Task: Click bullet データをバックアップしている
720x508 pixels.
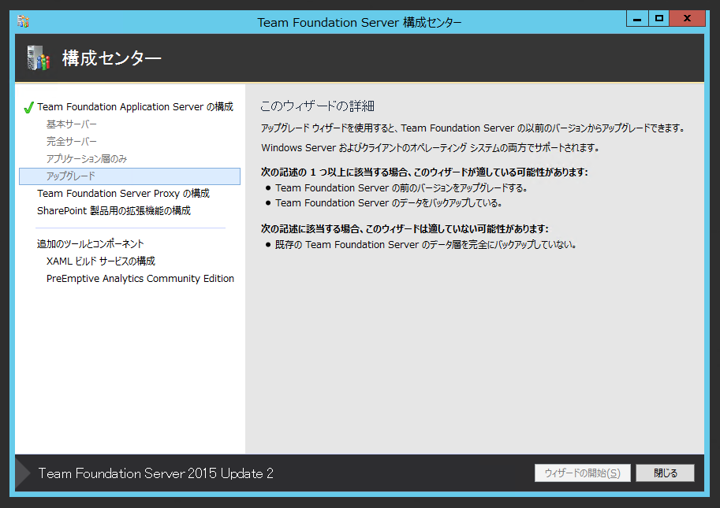Action: tap(388, 203)
